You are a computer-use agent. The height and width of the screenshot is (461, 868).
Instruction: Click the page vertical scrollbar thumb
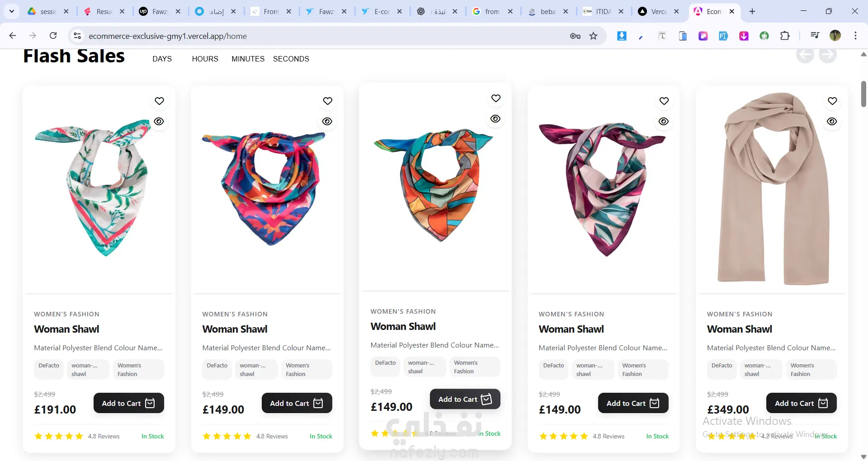(x=863, y=94)
